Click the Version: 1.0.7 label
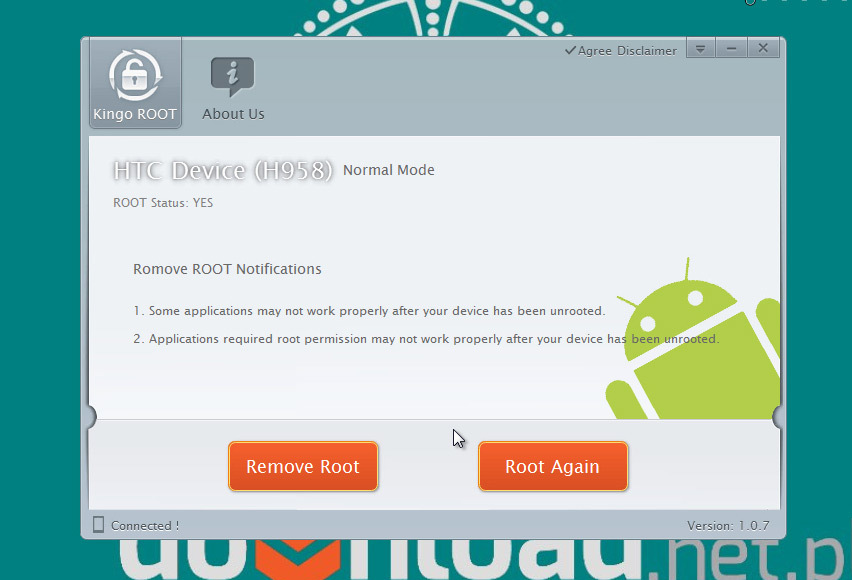Image resolution: width=852 pixels, height=580 pixels. click(728, 526)
